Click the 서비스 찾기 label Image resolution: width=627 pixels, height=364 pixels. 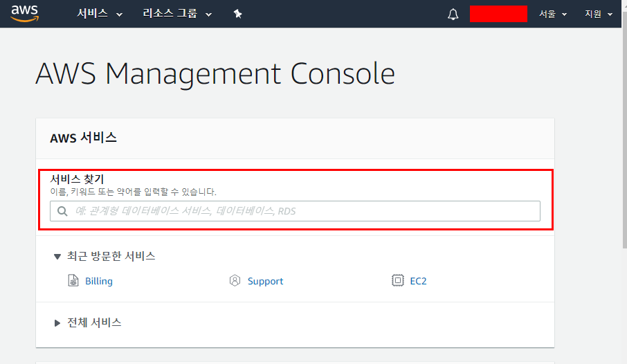pyautogui.click(x=77, y=179)
